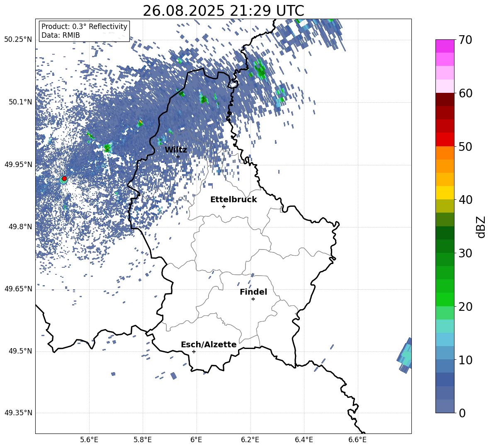This screenshot has height=448, width=491.
Task: Select the Esch/Alzette city label
Action: [x=209, y=344]
